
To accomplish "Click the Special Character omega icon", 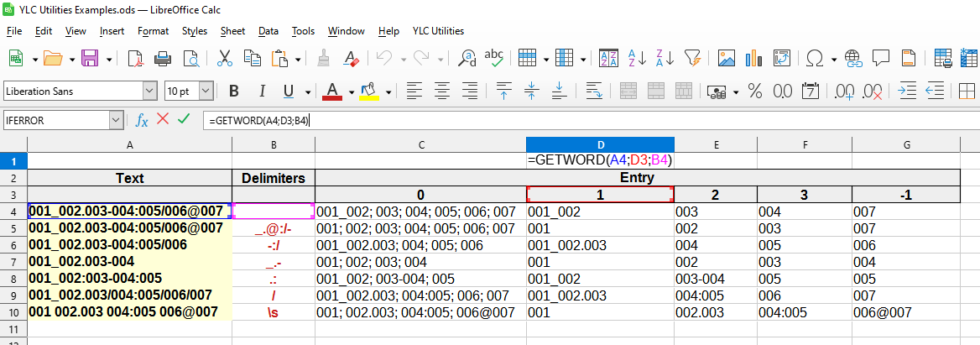I will click(815, 59).
